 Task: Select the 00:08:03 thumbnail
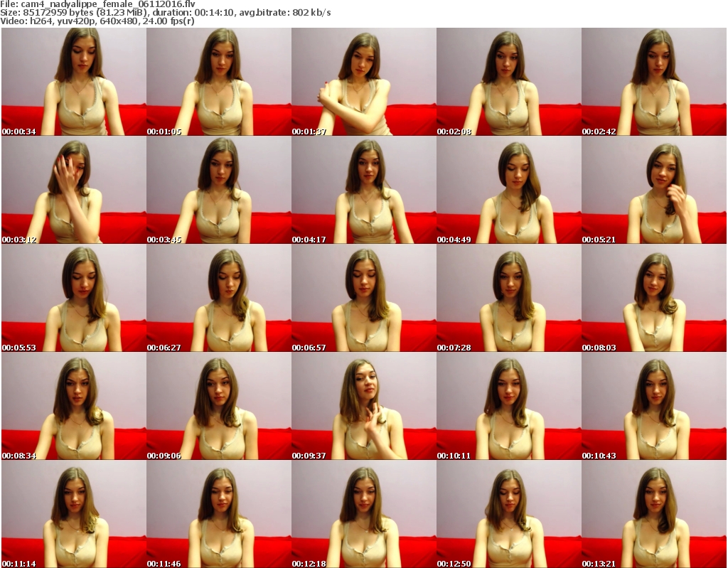tap(653, 298)
